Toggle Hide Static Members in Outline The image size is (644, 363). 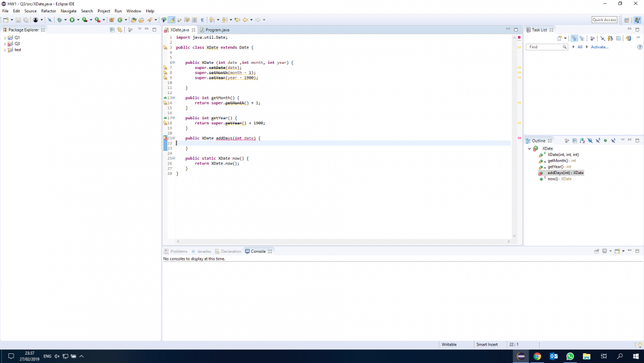pyautogui.click(x=598, y=141)
